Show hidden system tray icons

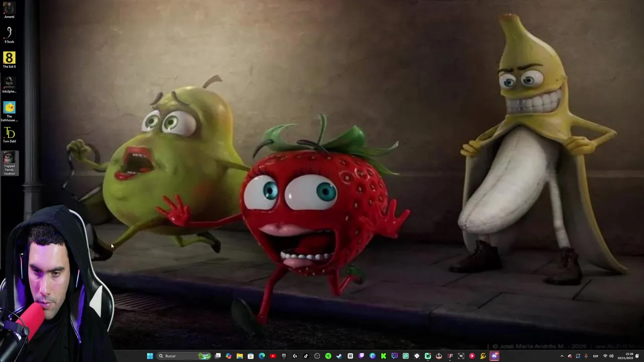(562, 356)
